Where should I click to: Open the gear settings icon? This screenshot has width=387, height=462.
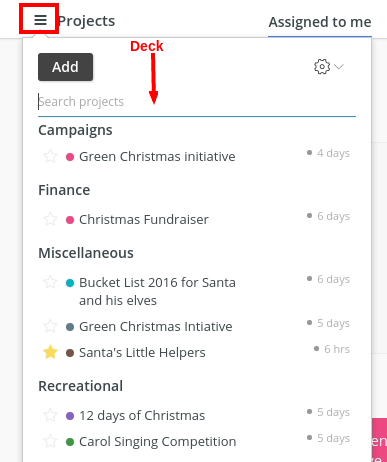tap(322, 67)
